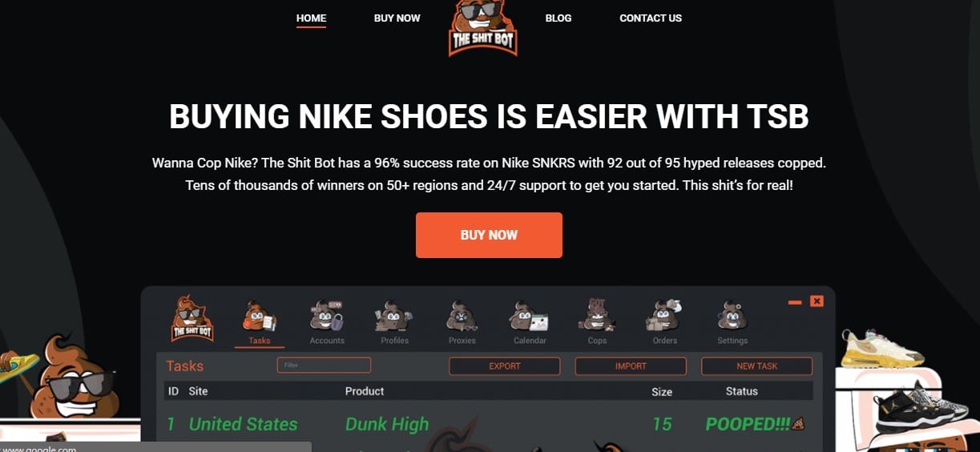Click BUY NOW in the top navigation
This screenshot has width=980, height=452.
pos(397,18)
